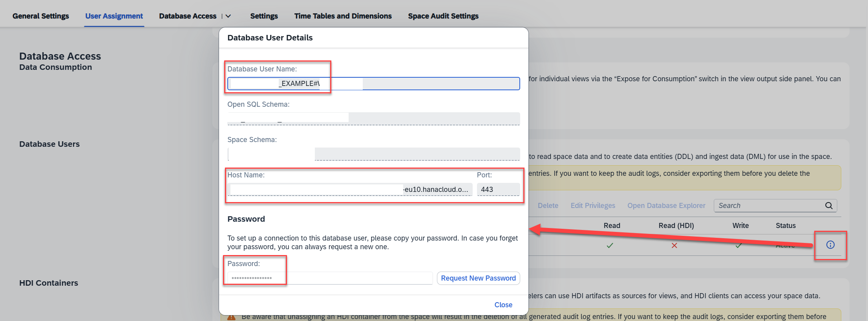The width and height of the screenshot is (868, 321).
Task: Select the User Assignment tab
Action: (114, 16)
